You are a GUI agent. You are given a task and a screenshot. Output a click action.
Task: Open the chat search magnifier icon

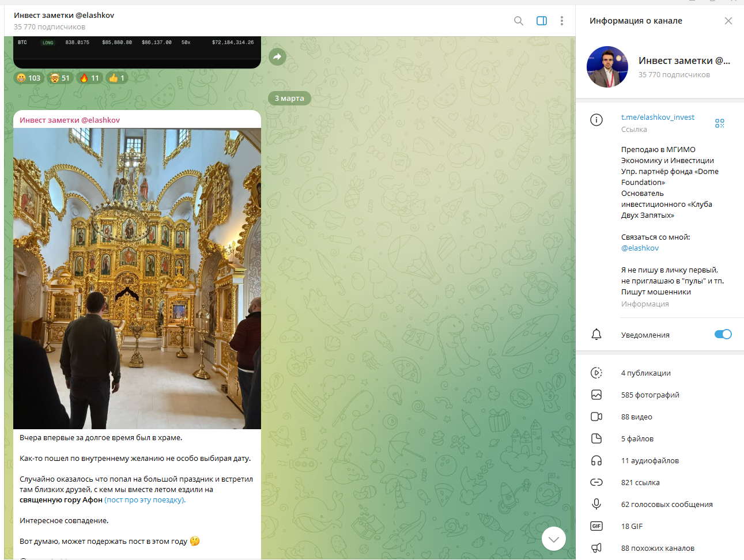pos(519,21)
